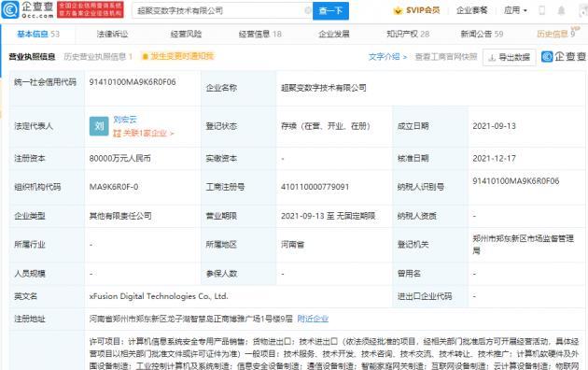Select registration number 410110000779091
The height and width of the screenshot is (370, 588).
pyautogui.click(x=315, y=187)
